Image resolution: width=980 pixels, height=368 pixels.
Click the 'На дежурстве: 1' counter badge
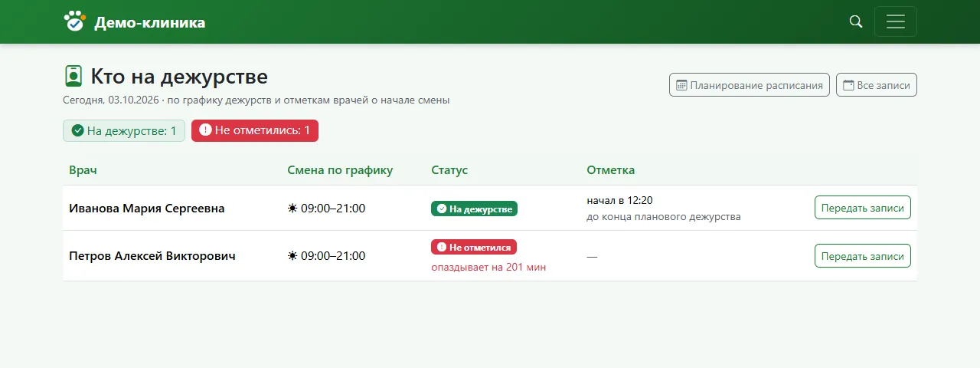pyautogui.click(x=124, y=130)
